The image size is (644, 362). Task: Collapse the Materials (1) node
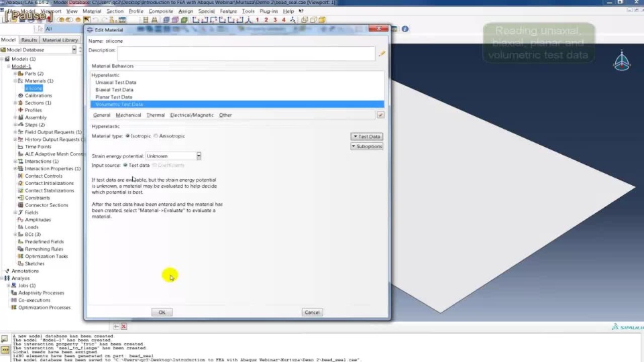(15, 81)
